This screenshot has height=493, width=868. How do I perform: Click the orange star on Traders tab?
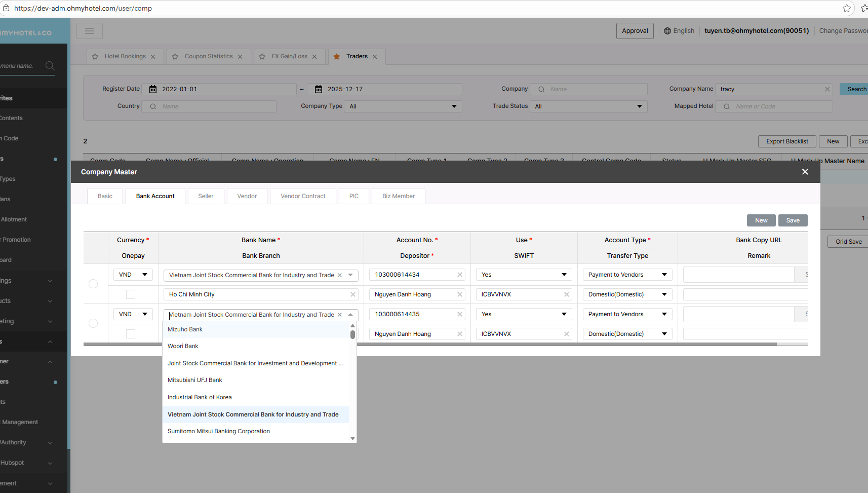pyautogui.click(x=337, y=57)
